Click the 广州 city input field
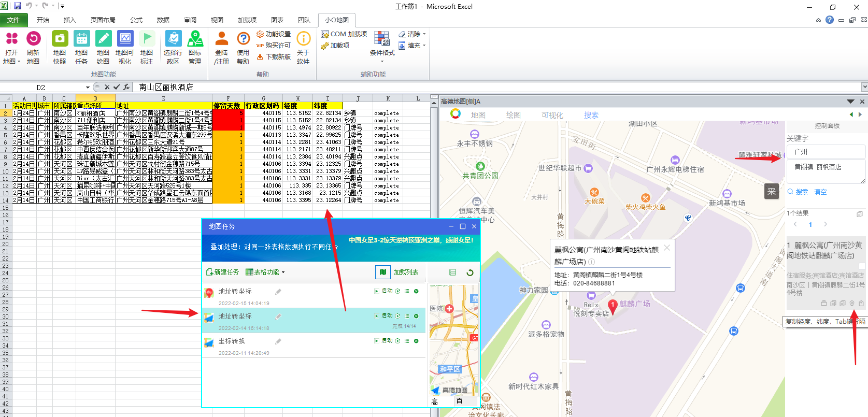This screenshot has width=868, height=417. [x=826, y=152]
